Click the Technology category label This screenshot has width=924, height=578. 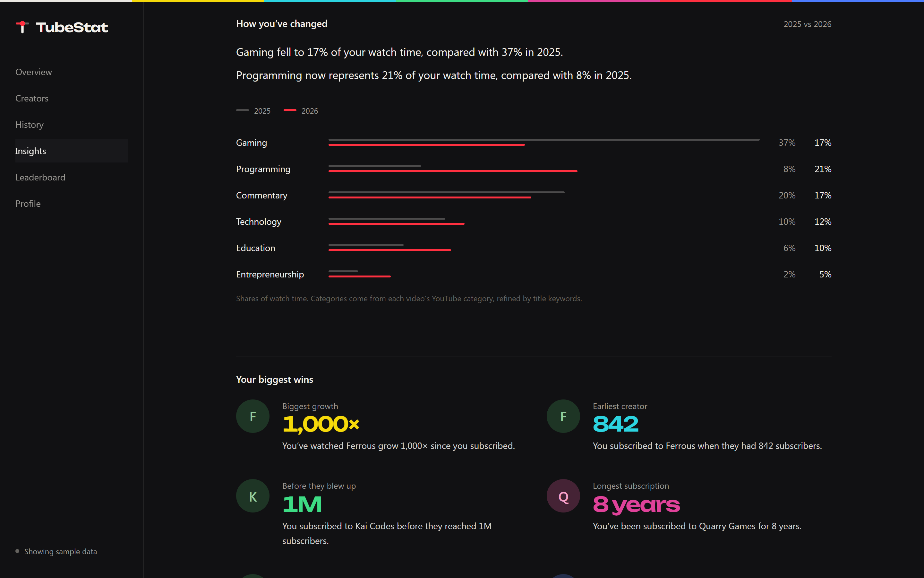coord(259,222)
